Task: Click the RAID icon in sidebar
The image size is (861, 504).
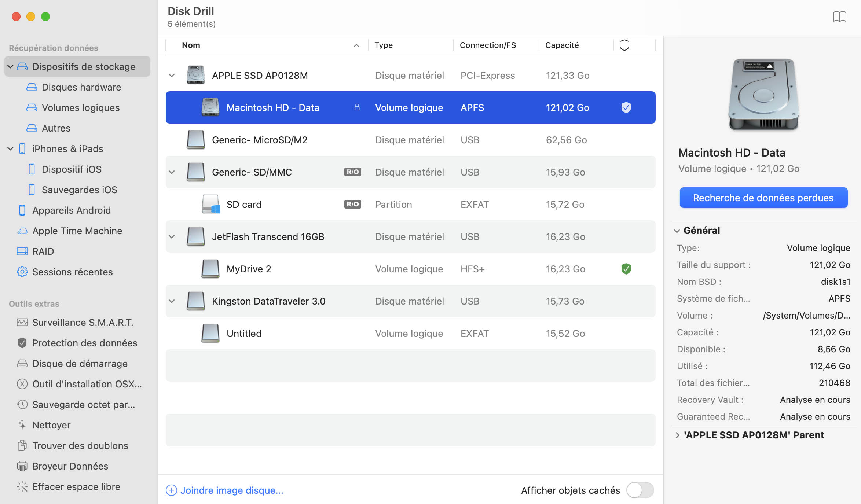Action: tap(22, 251)
